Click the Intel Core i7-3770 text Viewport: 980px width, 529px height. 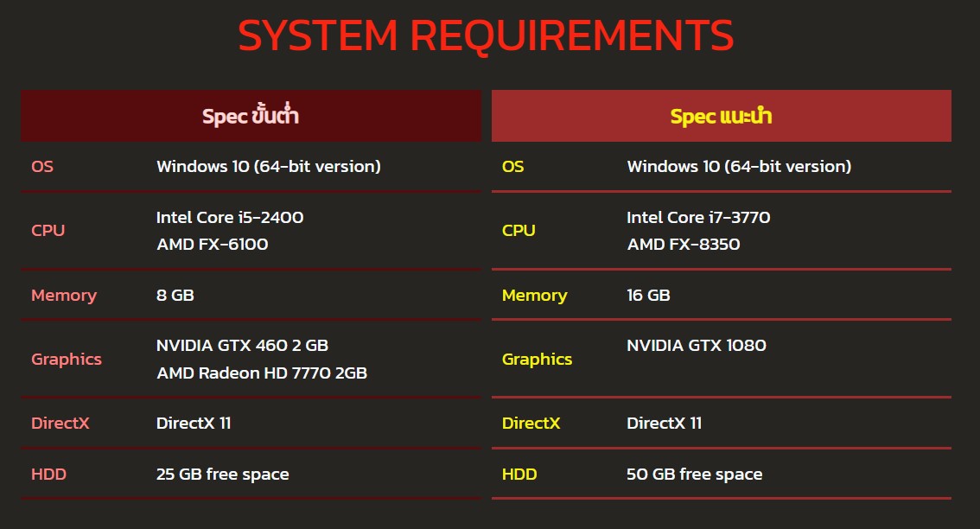click(x=698, y=217)
